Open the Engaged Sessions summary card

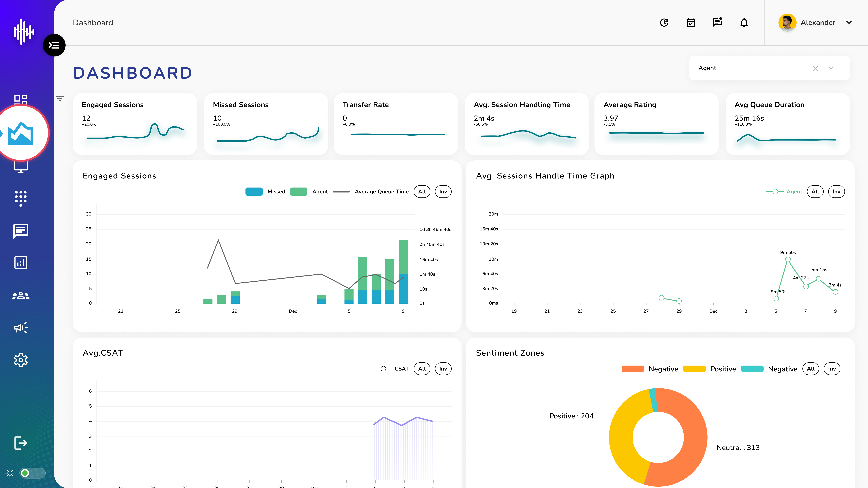pyautogui.click(x=135, y=124)
